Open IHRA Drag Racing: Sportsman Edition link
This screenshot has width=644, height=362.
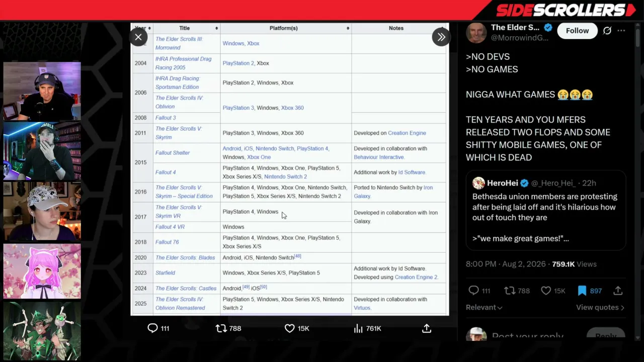tap(178, 82)
